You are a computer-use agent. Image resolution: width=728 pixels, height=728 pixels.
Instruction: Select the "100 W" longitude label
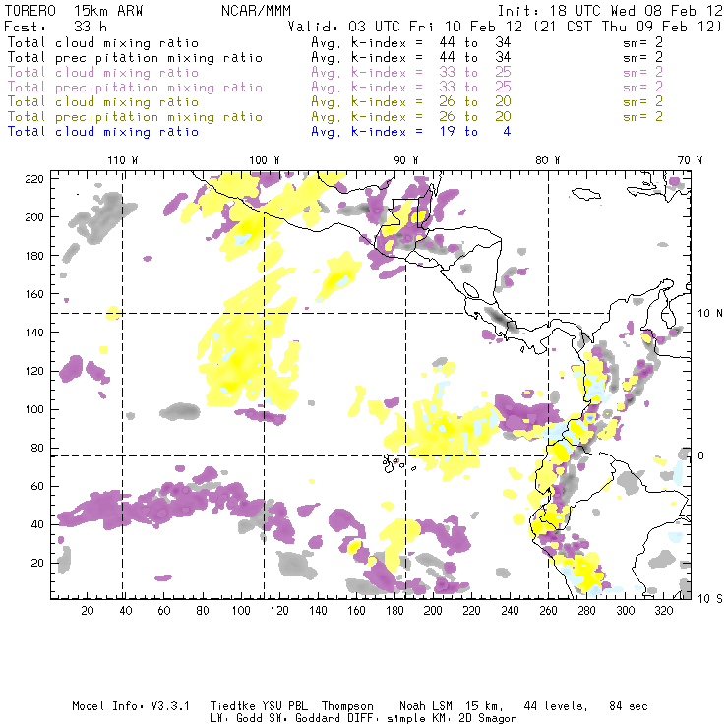[265, 160]
